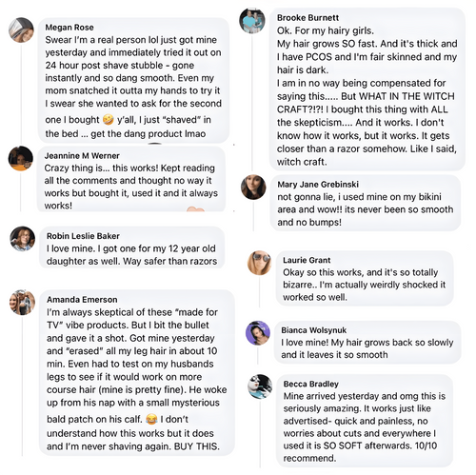
Task: Click the Robin Leslie Baker name
Action: 83,236
